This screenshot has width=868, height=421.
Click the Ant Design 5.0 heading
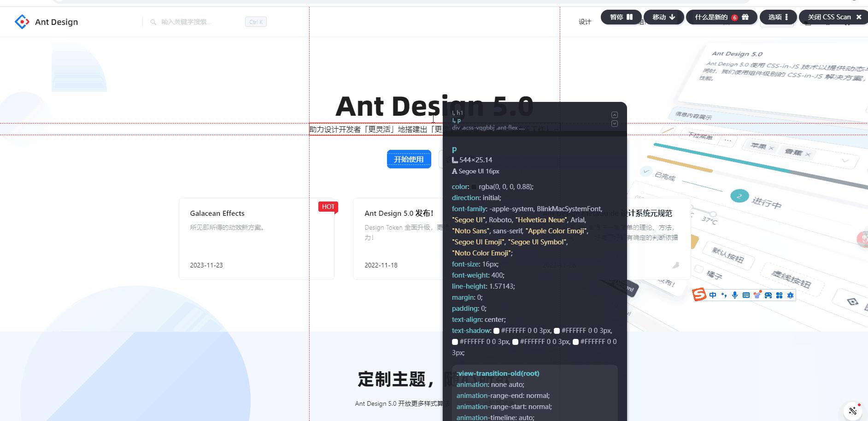[434, 106]
